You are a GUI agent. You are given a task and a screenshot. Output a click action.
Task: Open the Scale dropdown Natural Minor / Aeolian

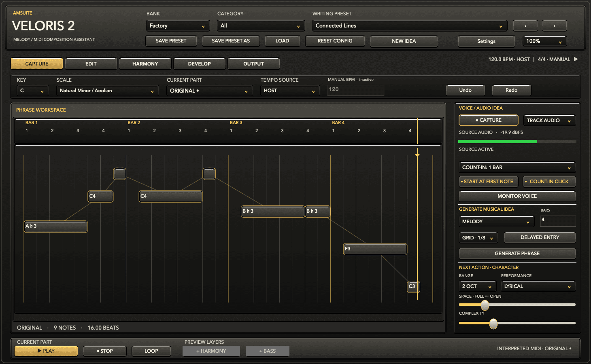tap(107, 91)
